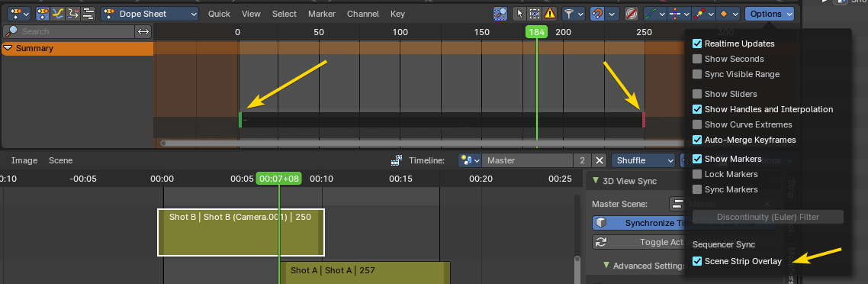Collapse the Advanced Settings subpanel
This screenshot has height=284, width=868.
[606, 266]
